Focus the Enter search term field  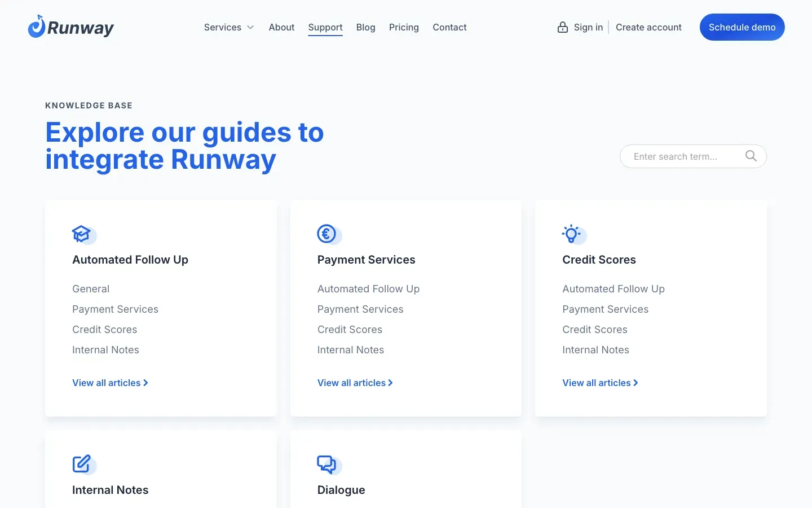pos(693,156)
